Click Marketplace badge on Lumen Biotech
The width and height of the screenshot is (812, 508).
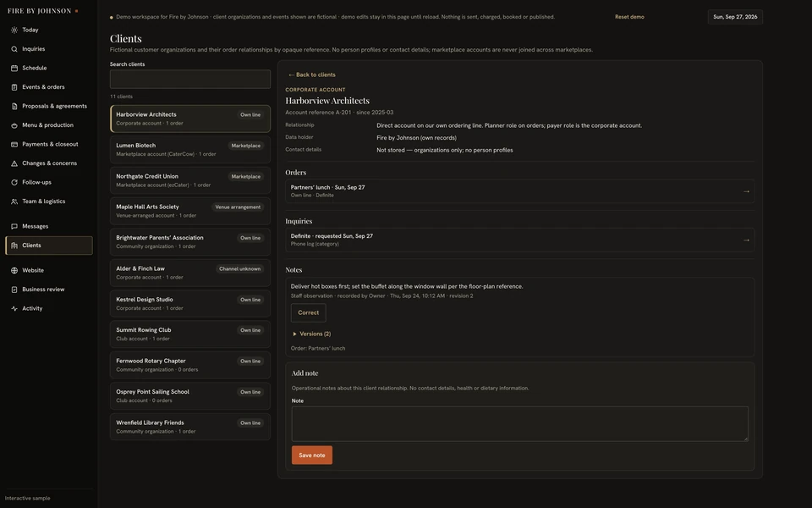click(246, 146)
